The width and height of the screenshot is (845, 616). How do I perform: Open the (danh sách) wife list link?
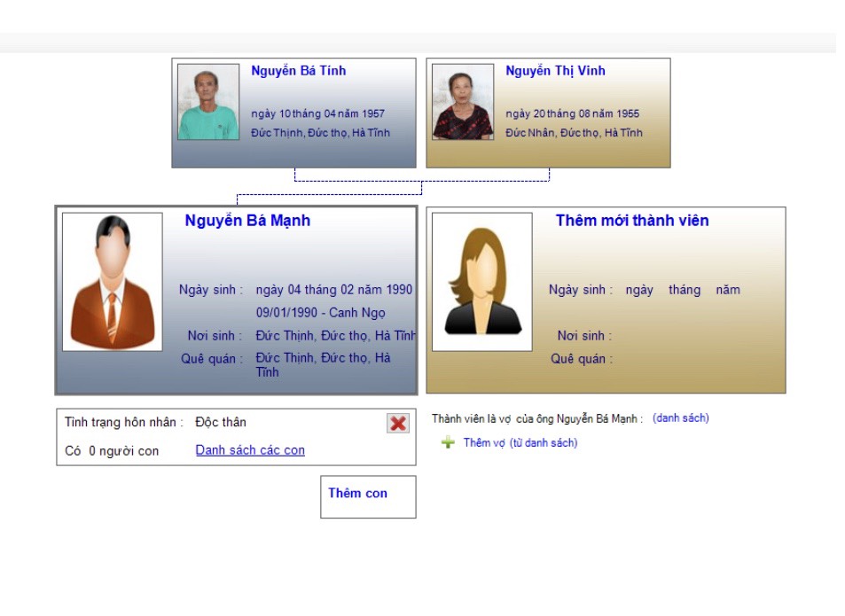click(x=681, y=417)
